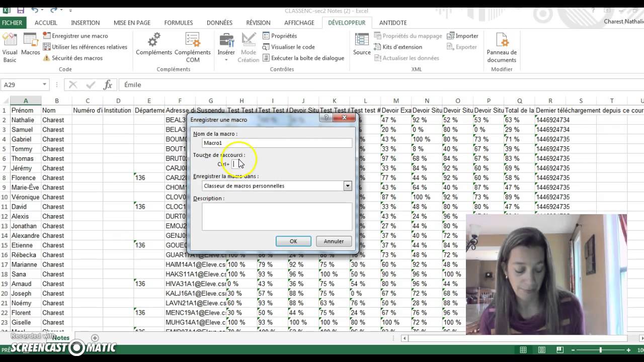
Task: Click the Ctrl+ shortcut key box
Action: (x=236, y=164)
